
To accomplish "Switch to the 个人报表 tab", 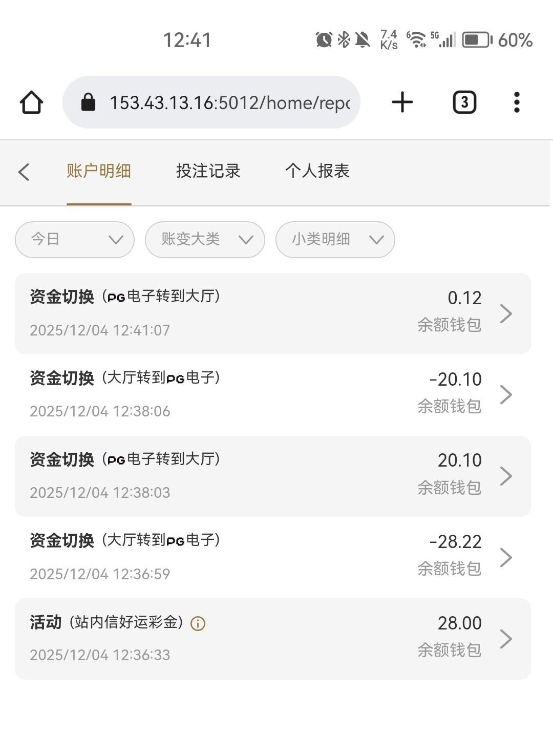I will click(317, 171).
